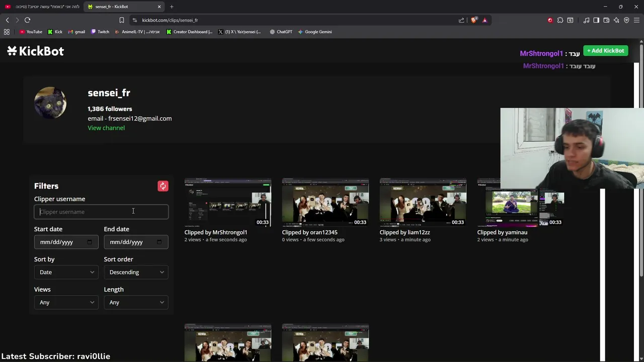Open the Kick bookmark
644x362 pixels.
pyautogui.click(x=55, y=32)
